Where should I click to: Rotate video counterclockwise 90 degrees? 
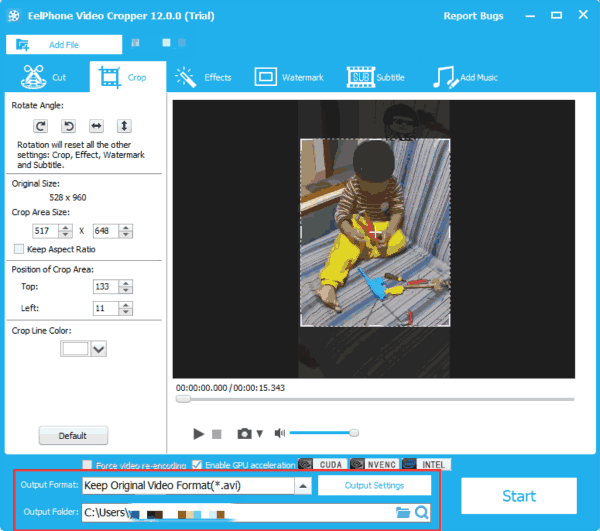tap(68, 126)
